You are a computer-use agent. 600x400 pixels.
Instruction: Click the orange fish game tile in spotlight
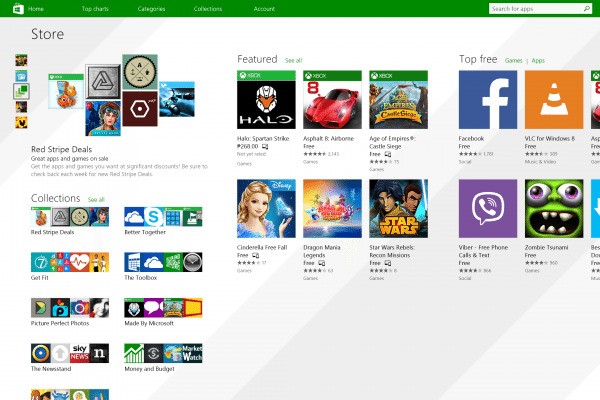click(66, 91)
